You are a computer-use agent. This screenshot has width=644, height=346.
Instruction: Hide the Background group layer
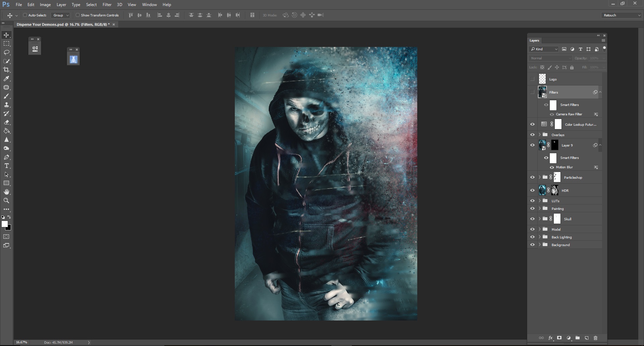point(532,245)
